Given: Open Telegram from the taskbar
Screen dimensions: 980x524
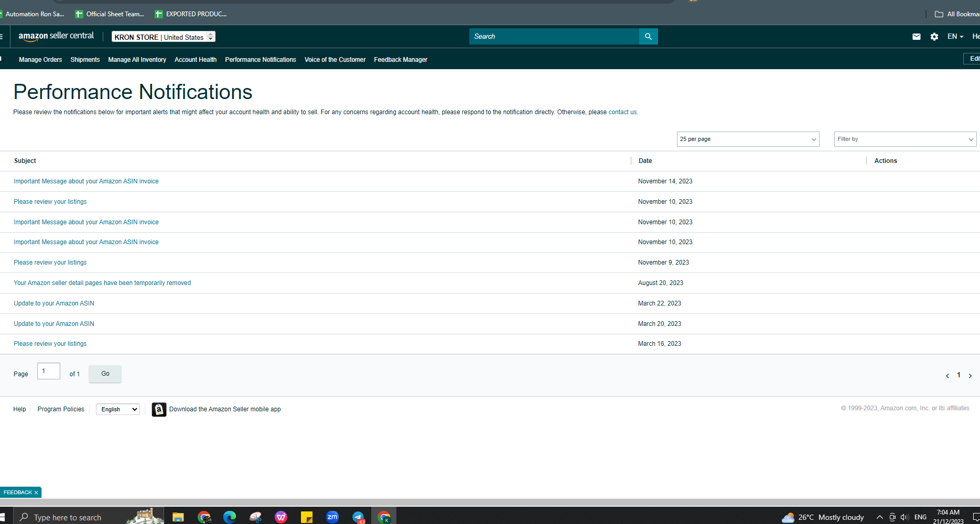Looking at the screenshot, I should (358, 517).
